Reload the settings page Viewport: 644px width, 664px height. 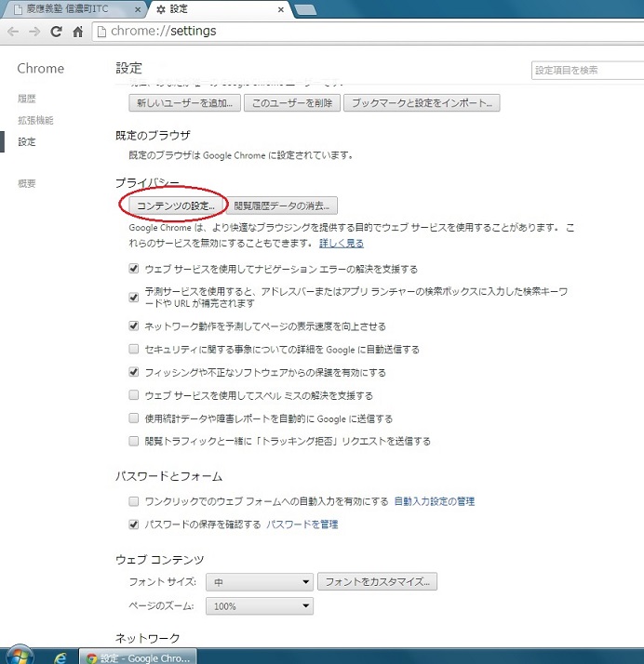(x=57, y=32)
